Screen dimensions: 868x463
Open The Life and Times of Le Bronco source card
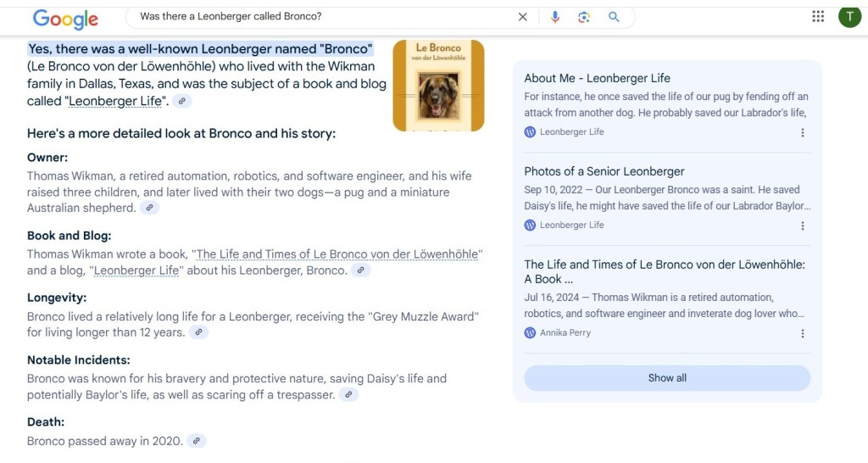tap(665, 271)
